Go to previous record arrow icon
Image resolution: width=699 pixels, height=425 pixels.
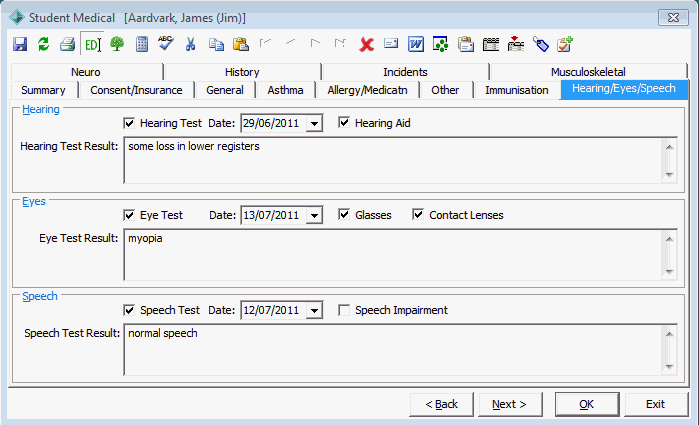click(x=290, y=42)
